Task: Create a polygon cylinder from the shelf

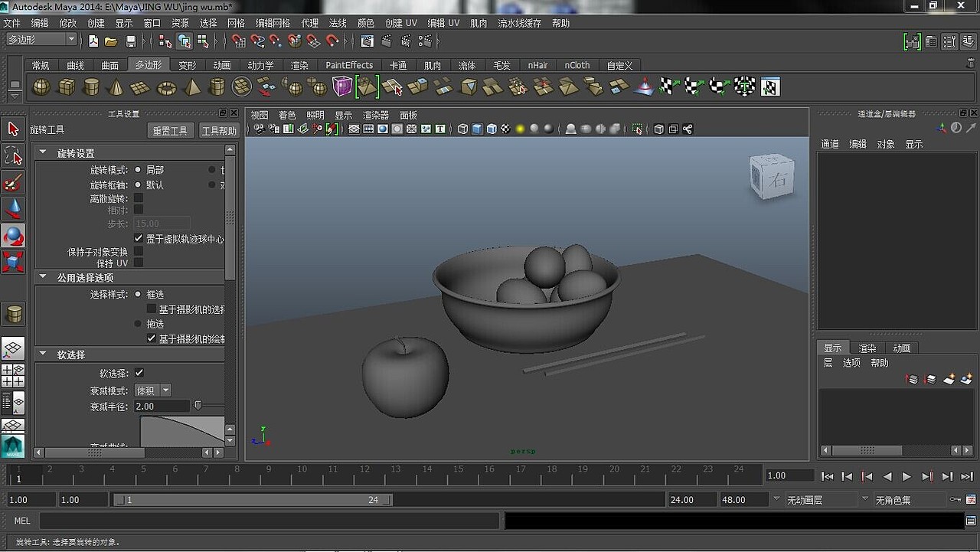Action: (91, 87)
